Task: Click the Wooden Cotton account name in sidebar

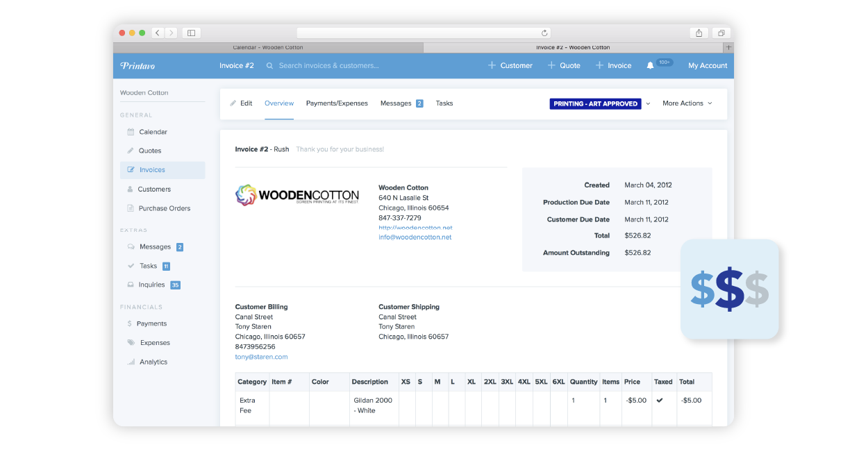Action: pos(144,93)
